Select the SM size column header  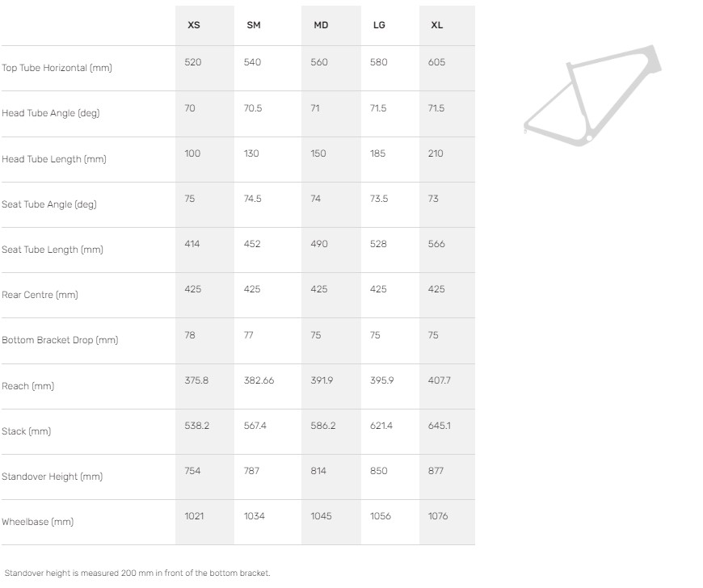click(254, 25)
